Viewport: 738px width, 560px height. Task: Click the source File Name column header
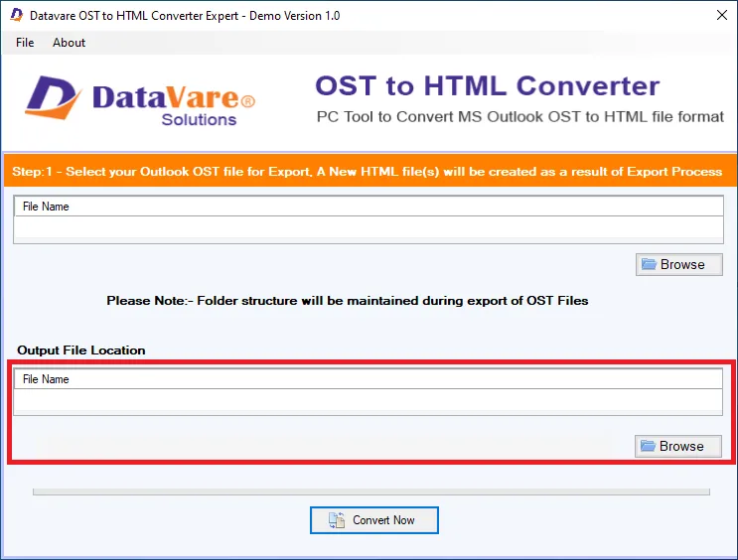pos(369,207)
